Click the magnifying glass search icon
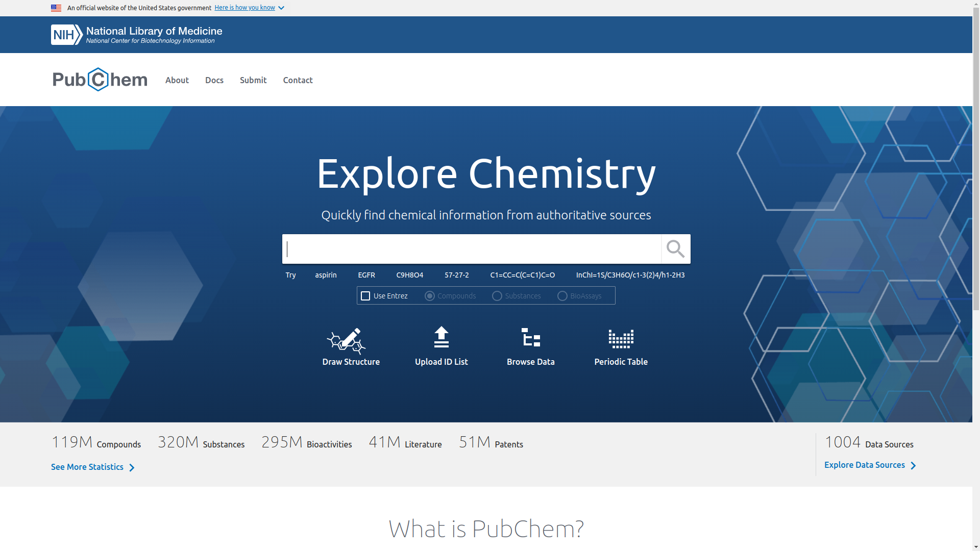Screen dimensions: 980x551 point(675,248)
